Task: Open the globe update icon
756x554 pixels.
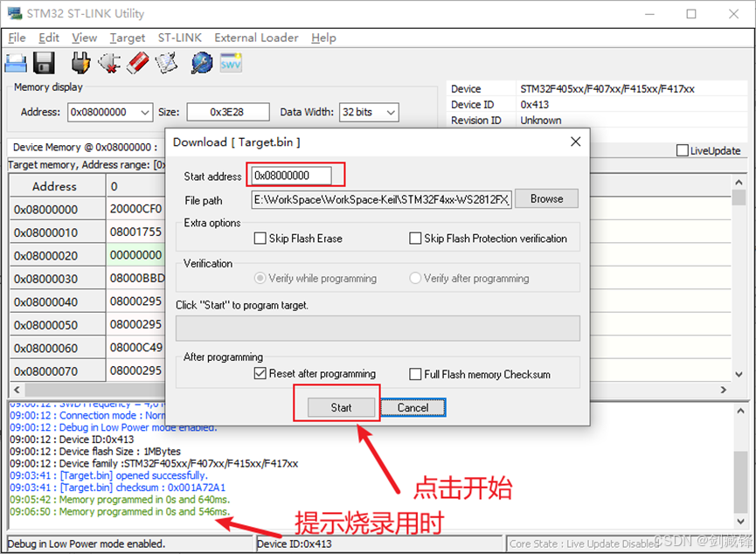Action: point(202,63)
